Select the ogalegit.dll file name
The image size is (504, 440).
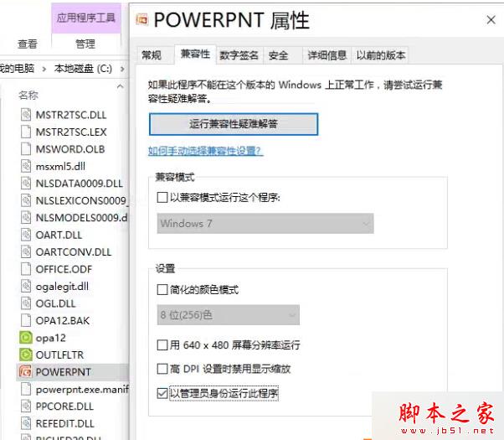pyautogui.click(x=62, y=286)
